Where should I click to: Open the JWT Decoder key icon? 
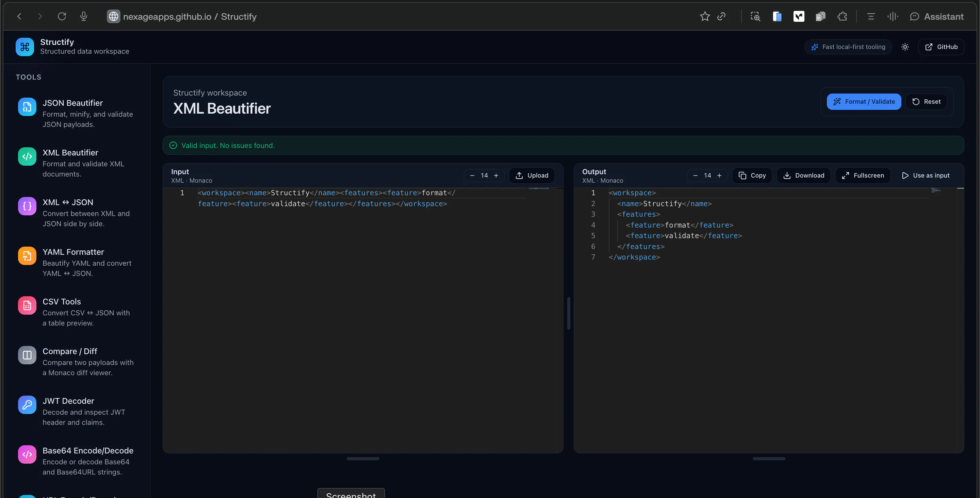click(27, 405)
